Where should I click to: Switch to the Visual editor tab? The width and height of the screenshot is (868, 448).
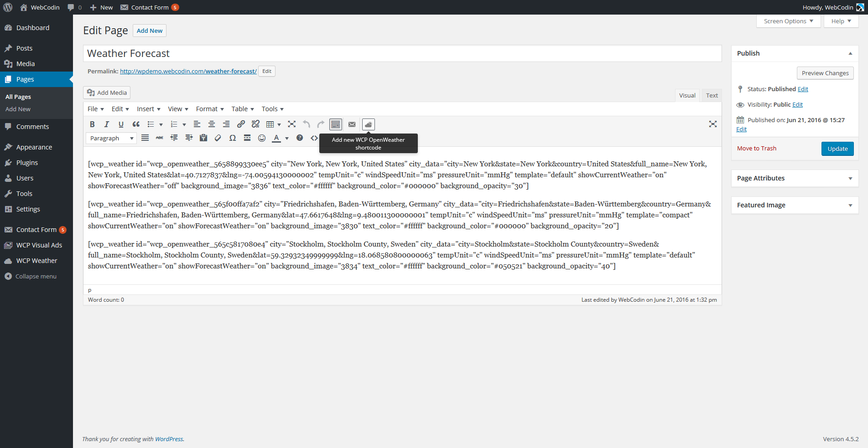(687, 95)
